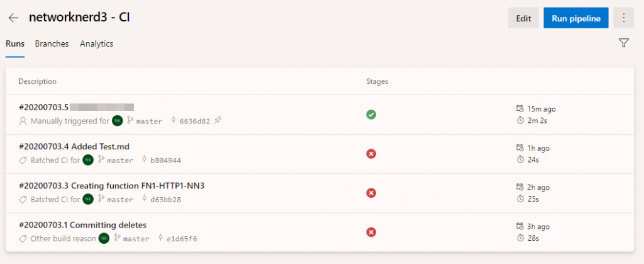Switch to the Analytics tab
The width and height of the screenshot is (644, 264).
[x=96, y=43]
